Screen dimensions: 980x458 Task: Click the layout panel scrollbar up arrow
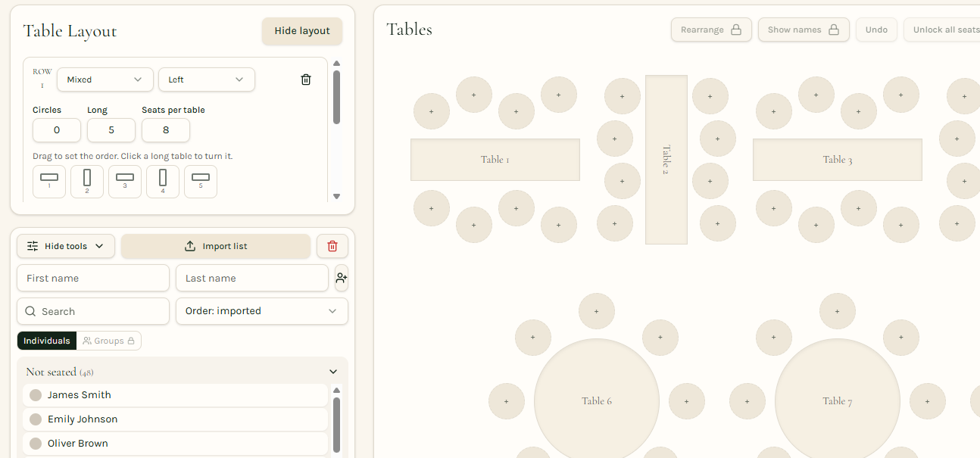pos(336,64)
